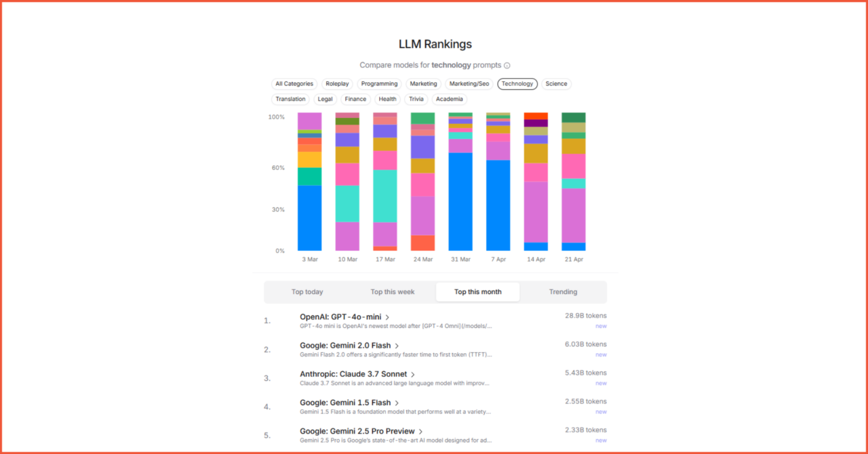
Task: Filter rankings by Translation category
Action: (290, 99)
